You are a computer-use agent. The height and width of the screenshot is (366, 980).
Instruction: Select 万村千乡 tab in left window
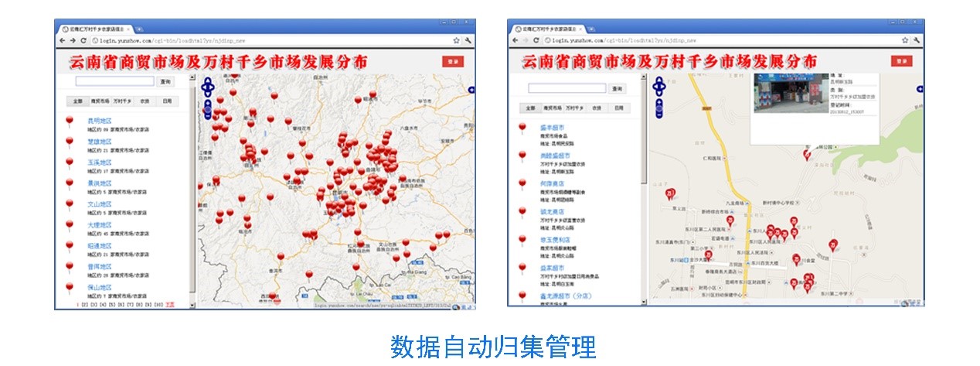[x=122, y=101]
